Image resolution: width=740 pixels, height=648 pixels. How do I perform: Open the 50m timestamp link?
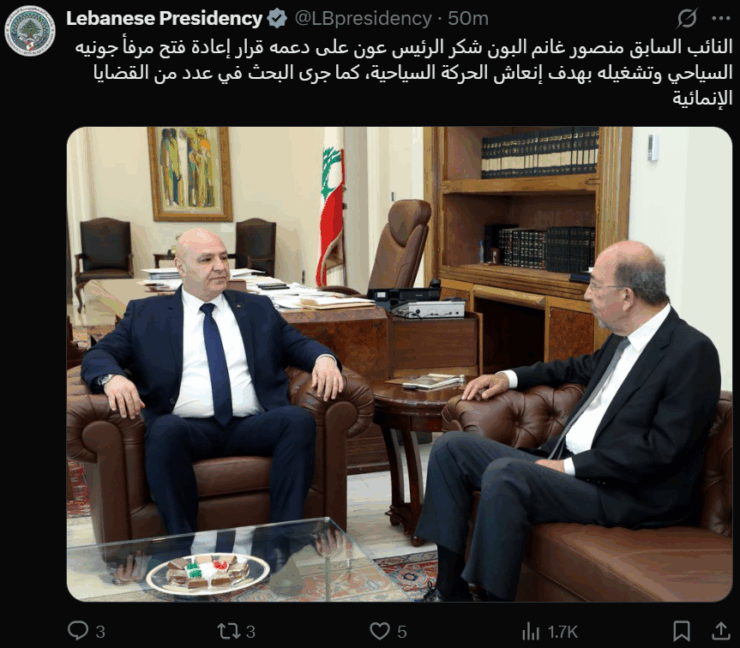click(468, 18)
